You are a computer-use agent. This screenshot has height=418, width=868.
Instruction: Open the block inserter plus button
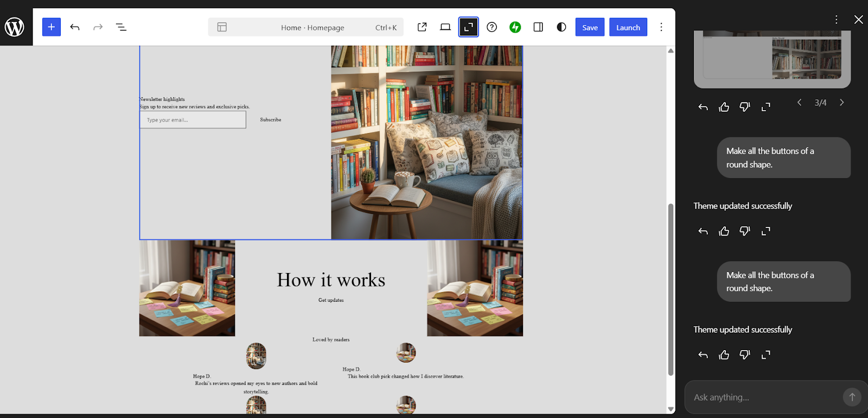tap(52, 27)
